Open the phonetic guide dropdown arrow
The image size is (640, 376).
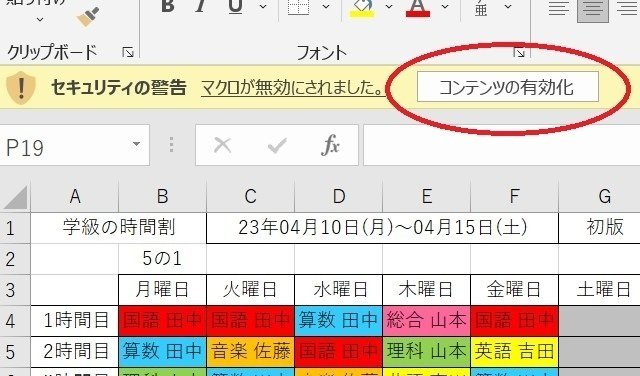pyautogui.click(x=508, y=7)
